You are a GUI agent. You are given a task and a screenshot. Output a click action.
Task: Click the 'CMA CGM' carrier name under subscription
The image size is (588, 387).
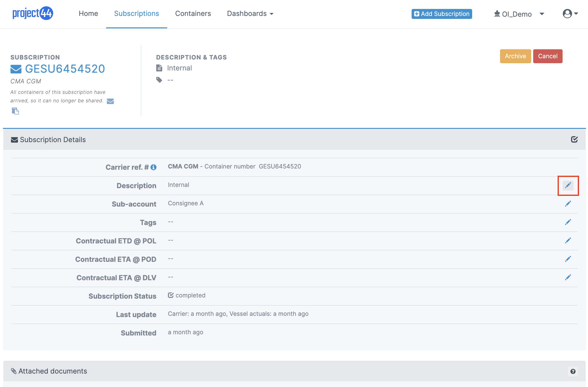point(26,81)
